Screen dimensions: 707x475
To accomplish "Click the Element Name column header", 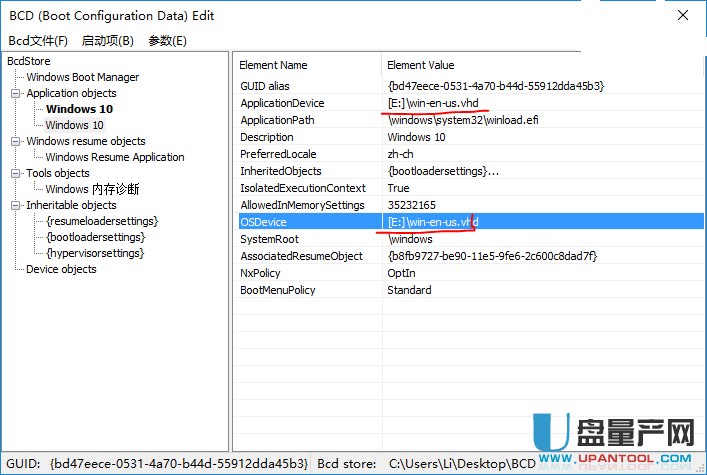I will tap(273, 65).
